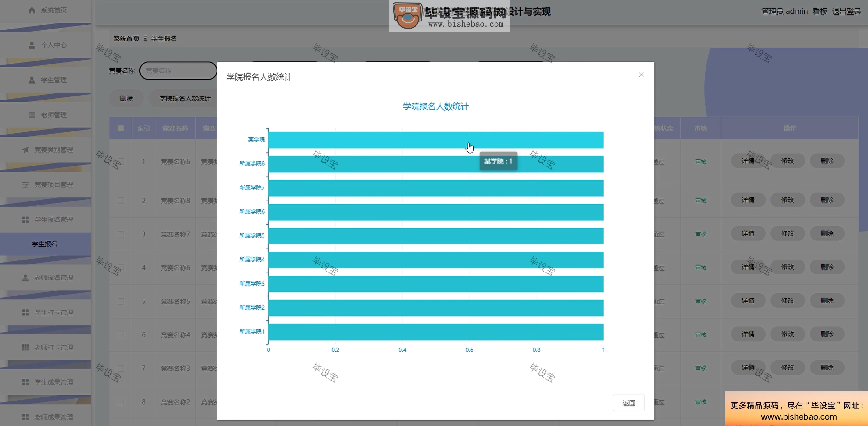Expand 学生打卡管理 sidebar menu
The image size is (868, 426).
coord(45,312)
